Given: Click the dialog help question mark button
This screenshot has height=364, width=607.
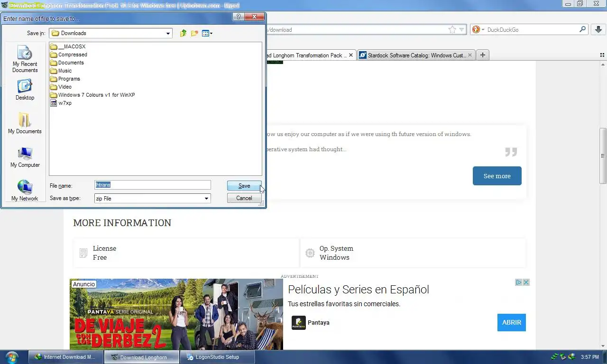Looking at the screenshot, I should point(239,17).
